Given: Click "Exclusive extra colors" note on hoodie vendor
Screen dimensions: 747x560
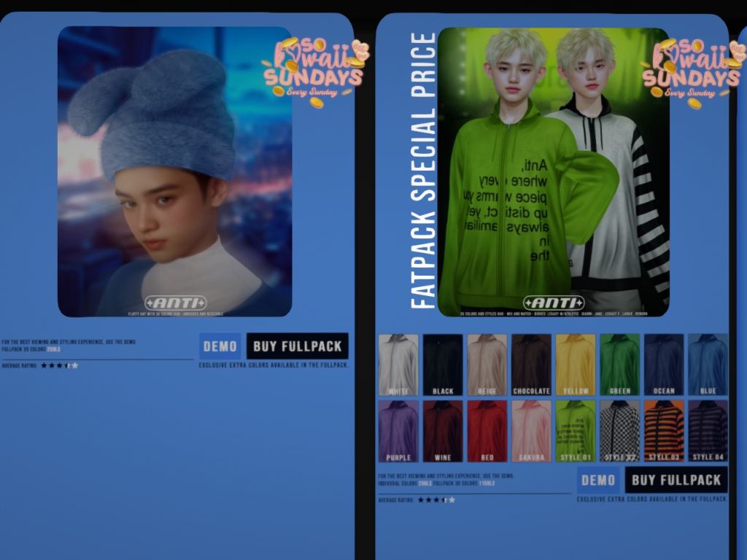Looking at the screenshot, I should click(x=652, y=499).
